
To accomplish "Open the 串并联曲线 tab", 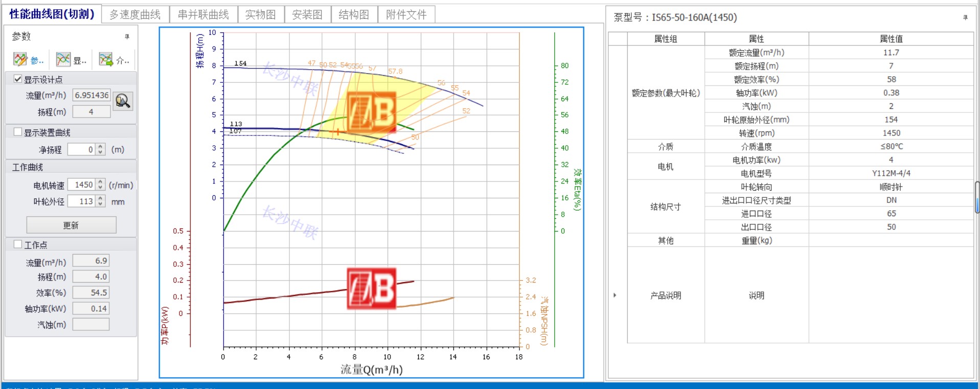I will tap(203, 14).
